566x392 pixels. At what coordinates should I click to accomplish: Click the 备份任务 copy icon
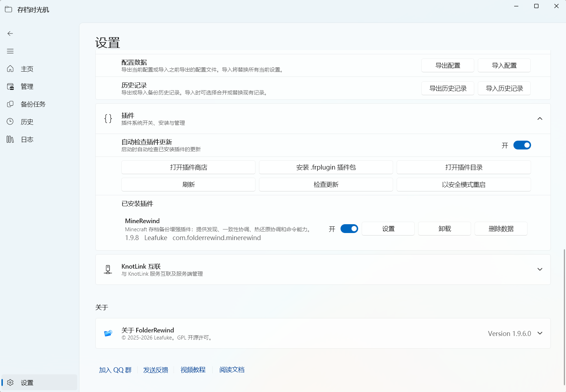click(x=10, y=104)
